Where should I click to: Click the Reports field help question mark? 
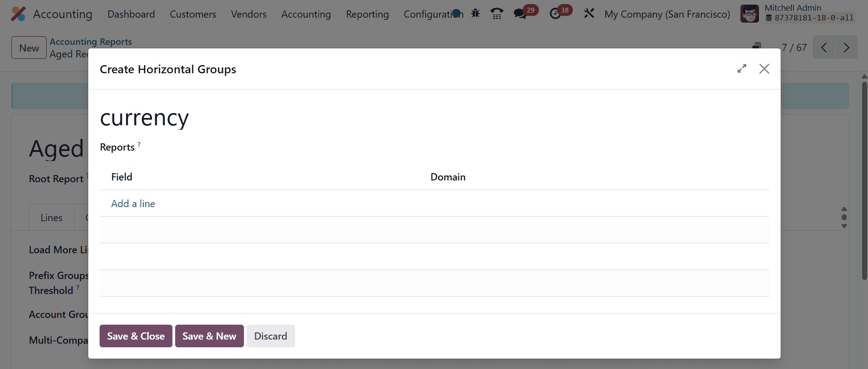pyautogui.click(x=139, y=145)
